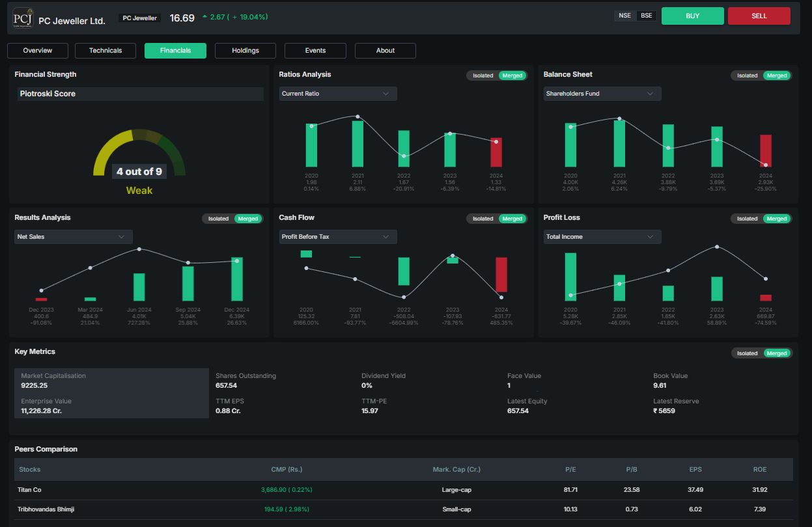This screenshot has height=527, width=812.
Task: Open the Total Income dropdown
Action: [602, 237]
